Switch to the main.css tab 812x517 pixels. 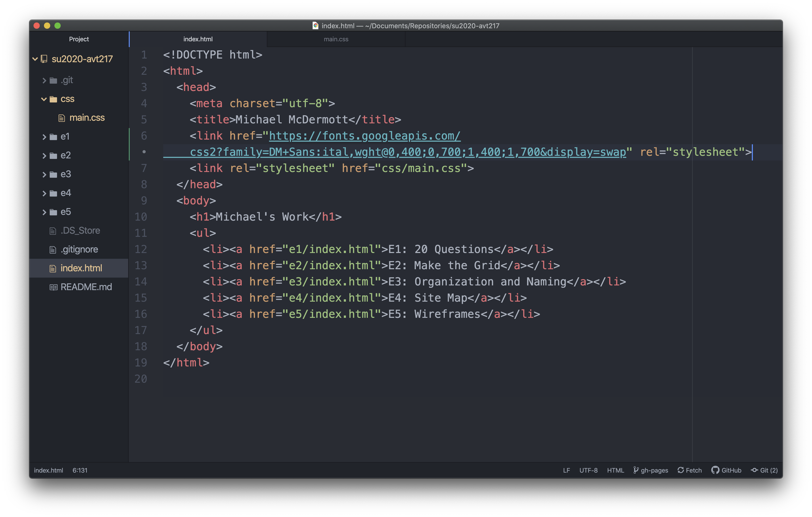(336, 39)
